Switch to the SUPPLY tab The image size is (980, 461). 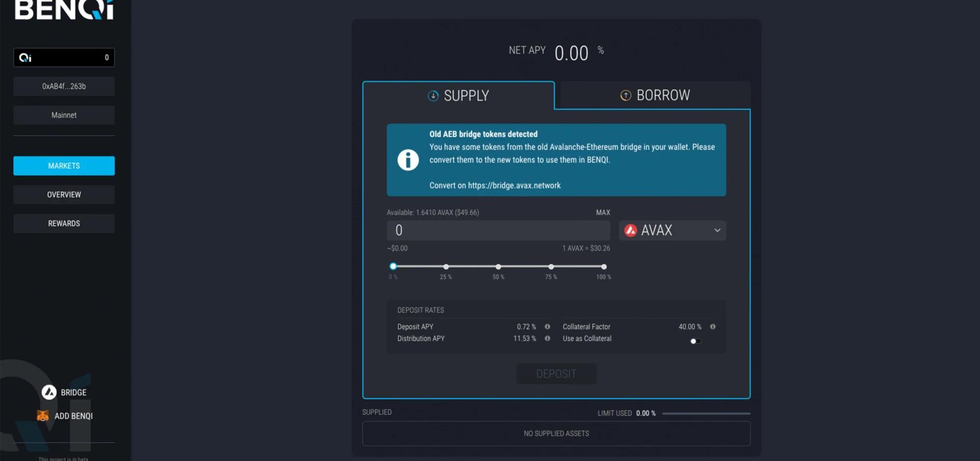coord(459,95)
